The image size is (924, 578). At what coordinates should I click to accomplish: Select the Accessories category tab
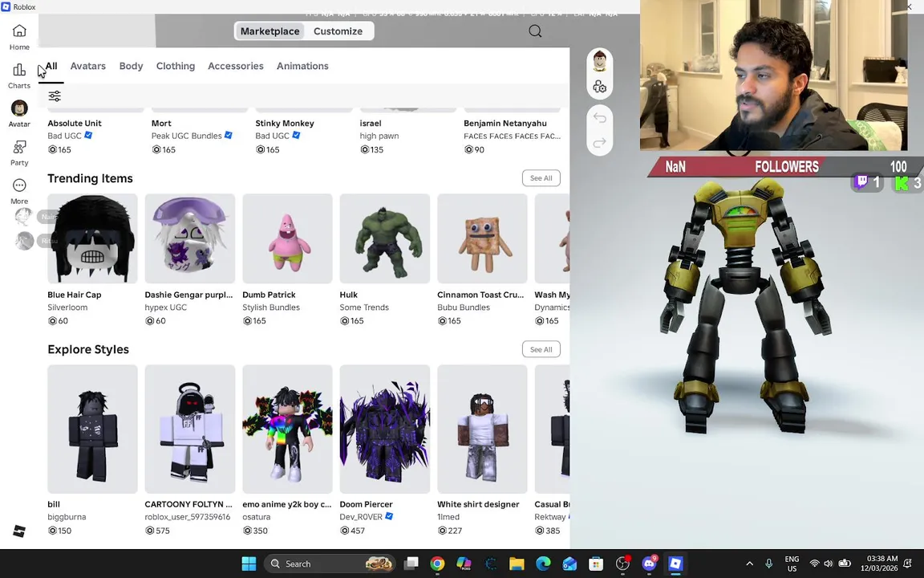[236, 66]
